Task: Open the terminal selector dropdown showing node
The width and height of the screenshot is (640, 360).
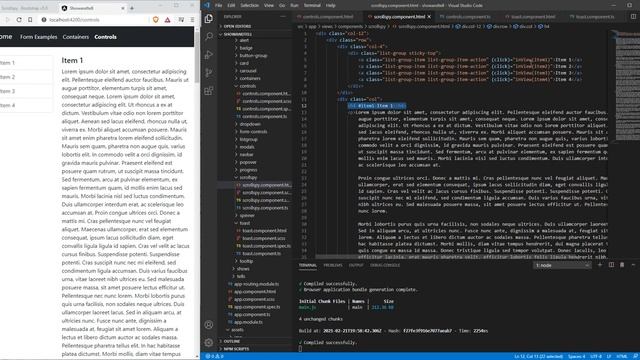Action: [562, 265]
